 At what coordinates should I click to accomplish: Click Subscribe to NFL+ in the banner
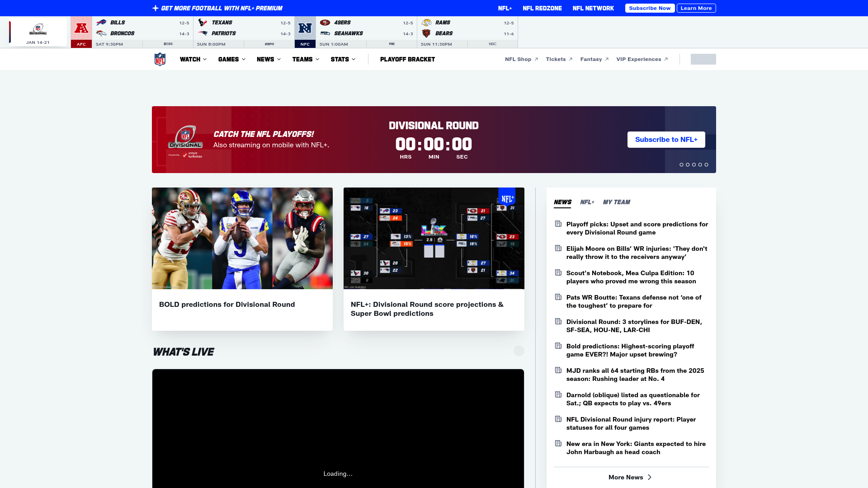pos(666,140)
